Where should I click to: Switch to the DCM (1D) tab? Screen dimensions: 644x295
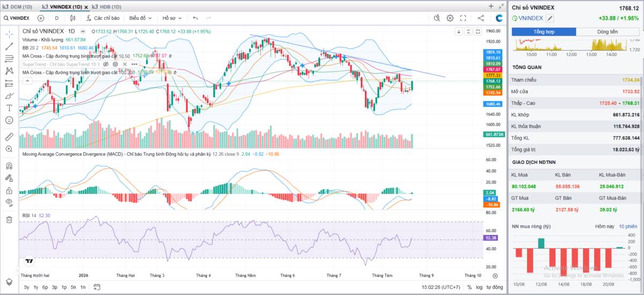(18, 6)
